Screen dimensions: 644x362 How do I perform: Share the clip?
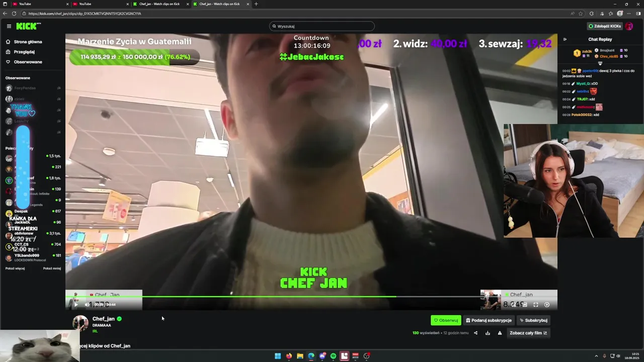pyautogui.click(x=475, y=333)
